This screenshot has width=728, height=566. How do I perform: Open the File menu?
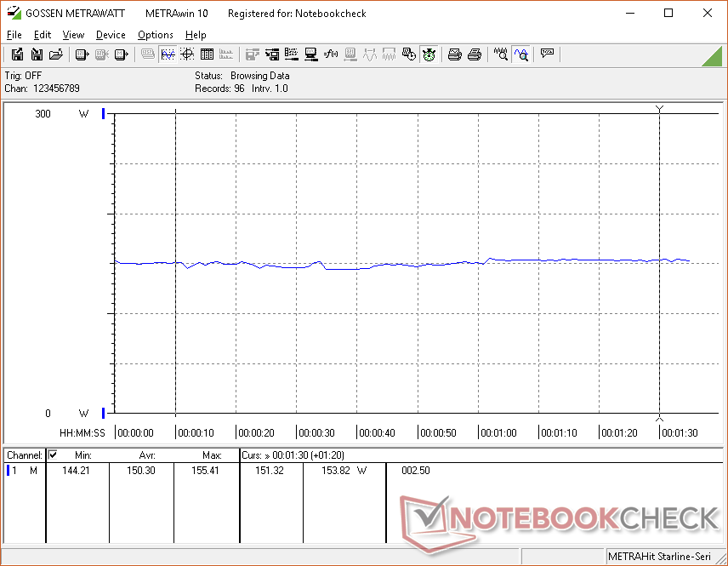pos(14,35)
